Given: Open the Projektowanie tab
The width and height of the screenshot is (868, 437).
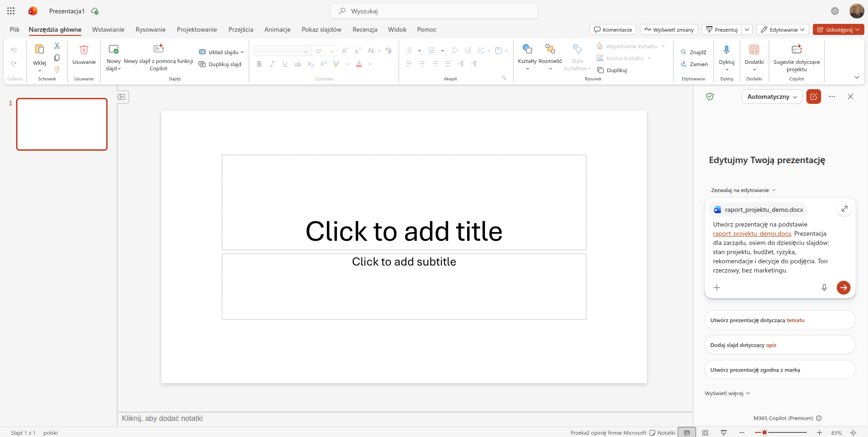Looking at the screenshot, I should 197,29.
